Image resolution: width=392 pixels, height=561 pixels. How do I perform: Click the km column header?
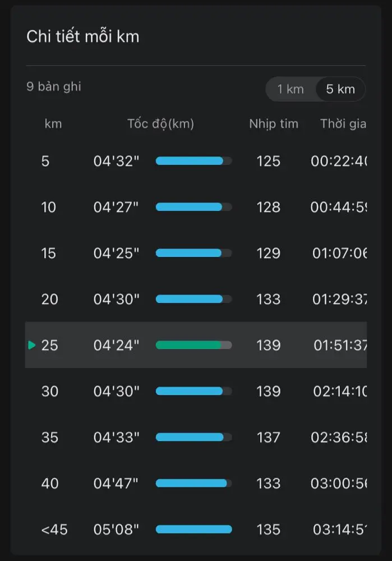tap(53, 124)
